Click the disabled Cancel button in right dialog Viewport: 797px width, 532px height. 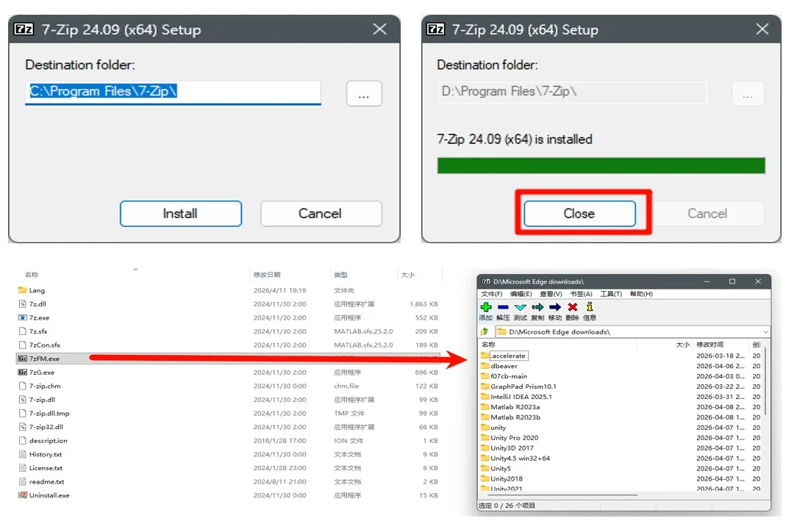pos(707,213)
